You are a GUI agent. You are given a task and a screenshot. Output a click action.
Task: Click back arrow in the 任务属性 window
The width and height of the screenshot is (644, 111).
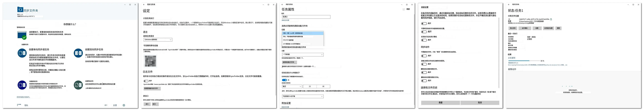point(282,5)
